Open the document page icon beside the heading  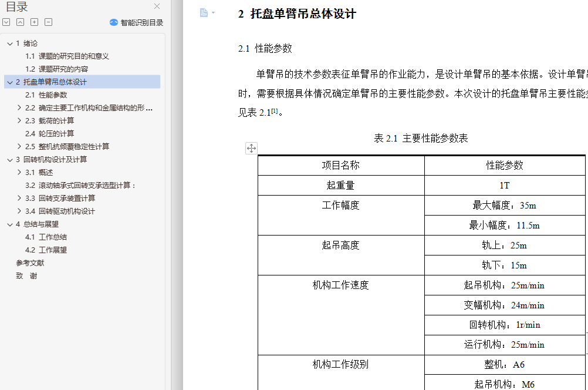(x=204, y=13)
